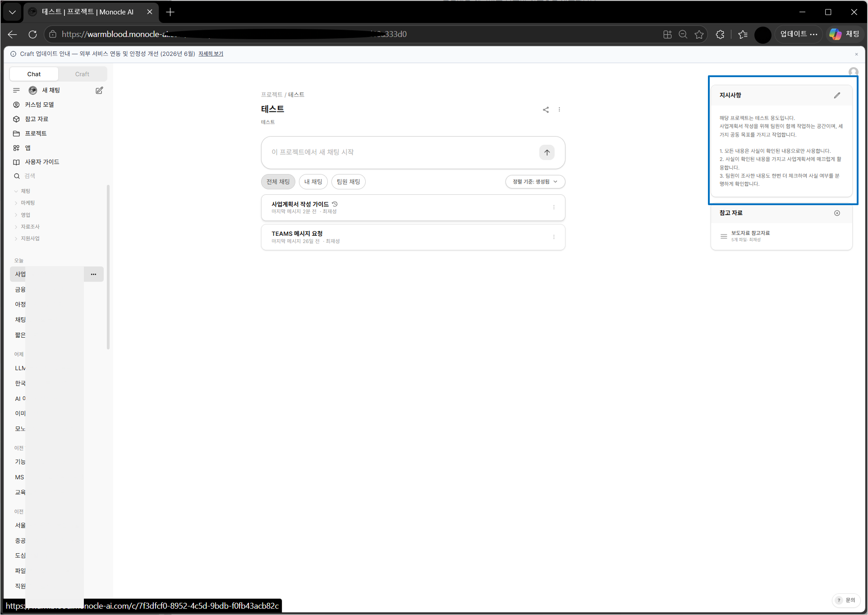Click the browser back arrow

point(13,34)
